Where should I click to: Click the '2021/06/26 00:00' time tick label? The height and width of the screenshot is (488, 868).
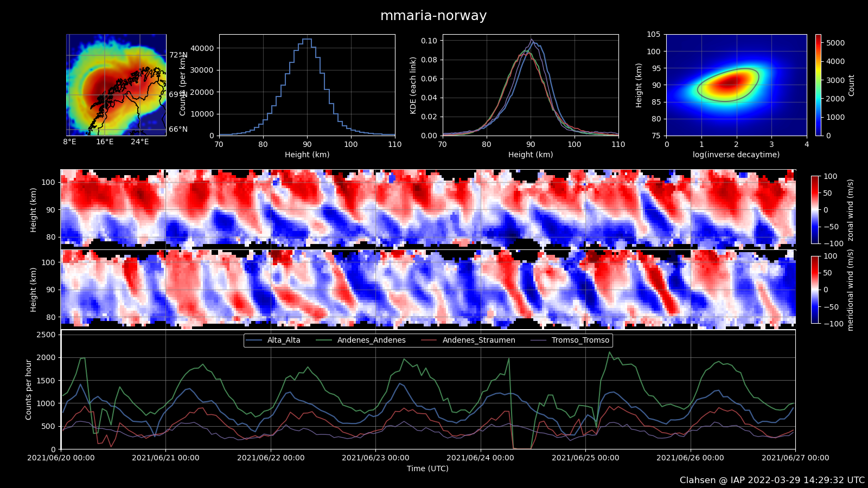tap(690, 458)
